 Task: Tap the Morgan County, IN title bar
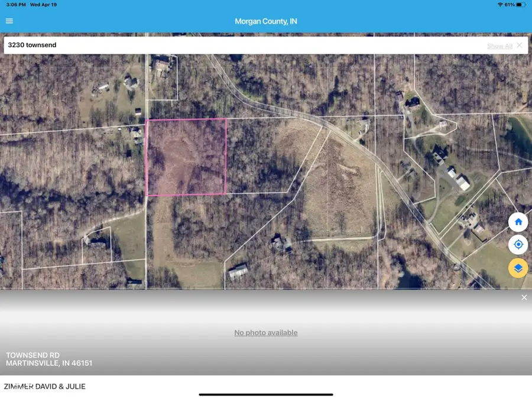click(265, 21)
